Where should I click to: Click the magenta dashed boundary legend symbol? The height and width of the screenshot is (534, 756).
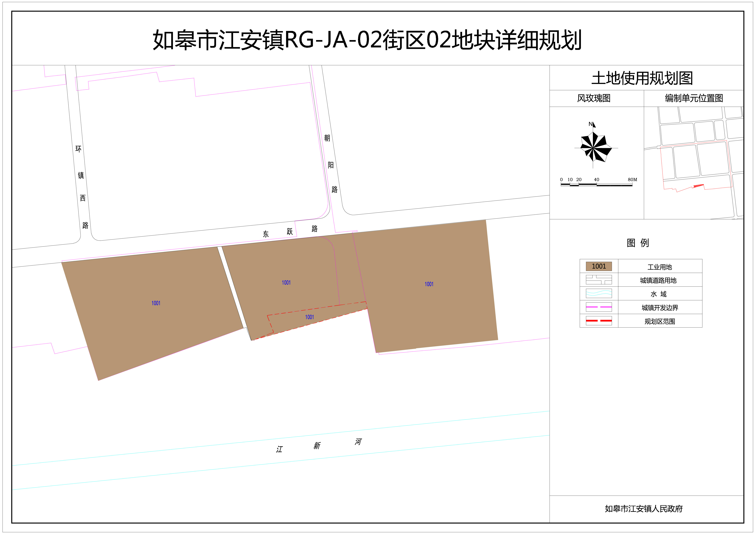pyautogui.click(x=599, y=307)
